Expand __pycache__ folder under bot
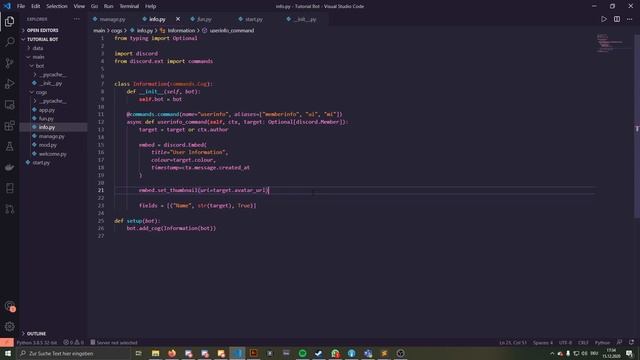Viewport: 640px width, 360px height. click(52, 75)
